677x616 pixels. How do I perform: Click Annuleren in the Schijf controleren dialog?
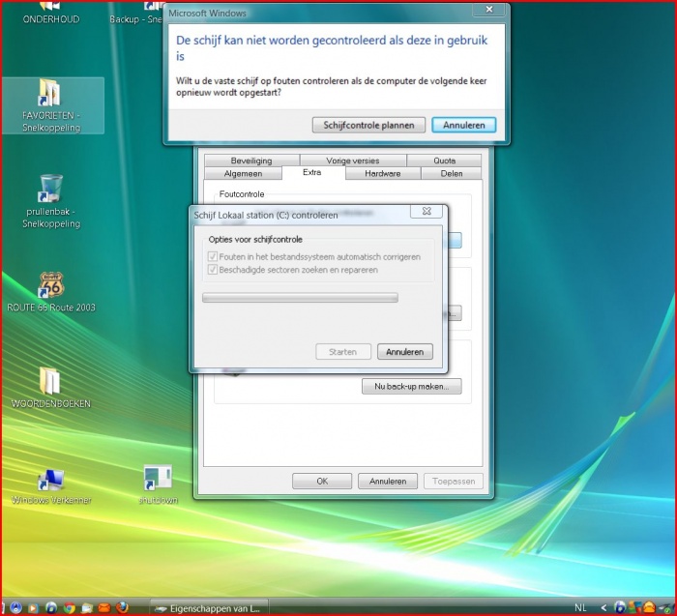tap(404, 352)
